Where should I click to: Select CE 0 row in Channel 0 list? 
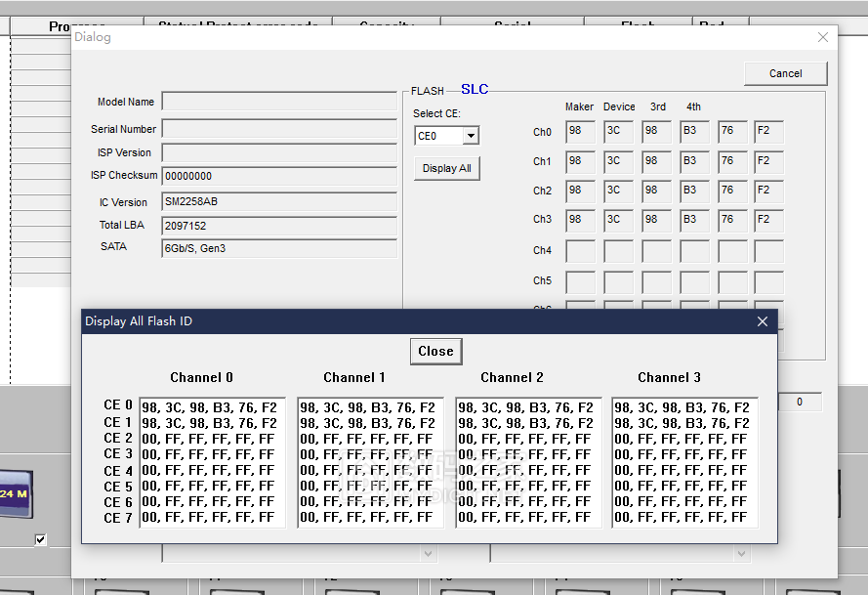[209, 407]
